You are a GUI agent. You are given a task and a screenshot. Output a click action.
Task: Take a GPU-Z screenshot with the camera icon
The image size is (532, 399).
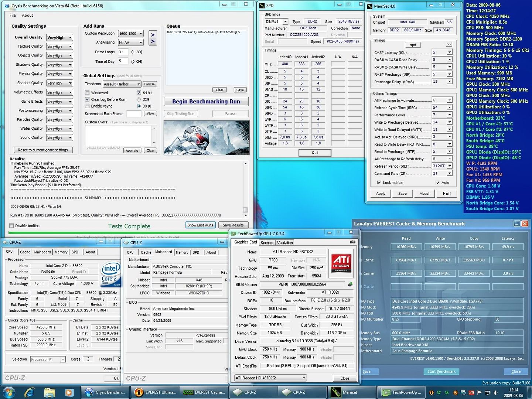pos(352,242)
